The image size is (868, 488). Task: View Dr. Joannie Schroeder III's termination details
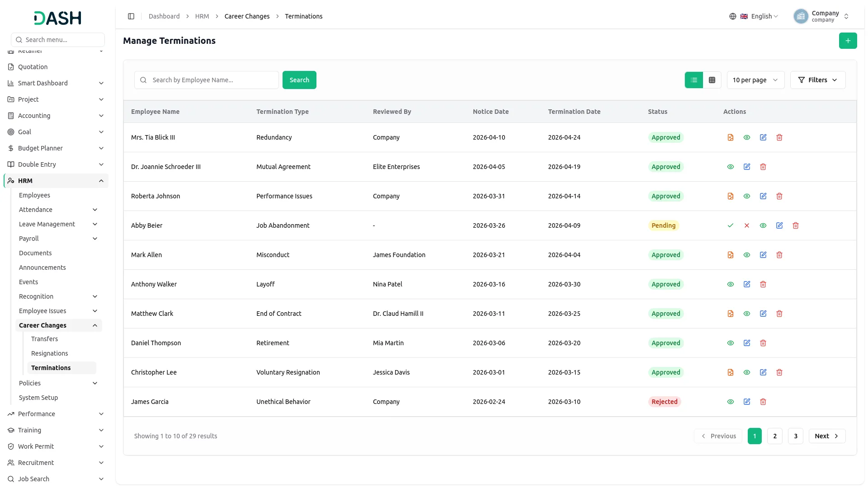click(x=730, y=167)
